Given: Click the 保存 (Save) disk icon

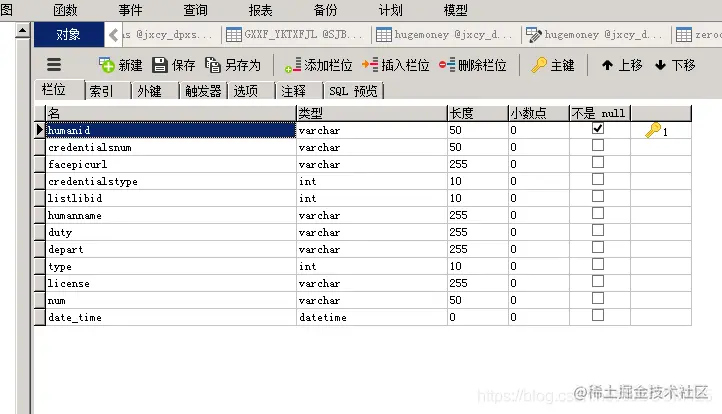Looking at the screenshot, I should [x=160, y=65].
